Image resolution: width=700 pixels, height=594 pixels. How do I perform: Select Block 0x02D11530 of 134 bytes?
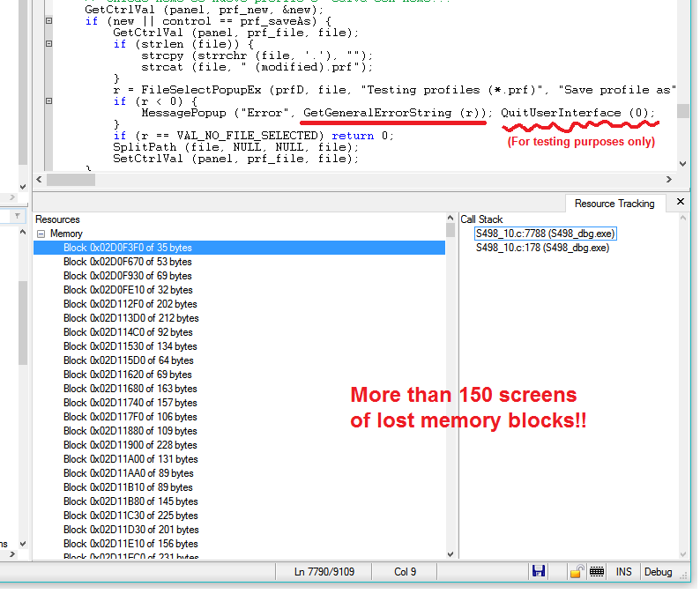130,348
